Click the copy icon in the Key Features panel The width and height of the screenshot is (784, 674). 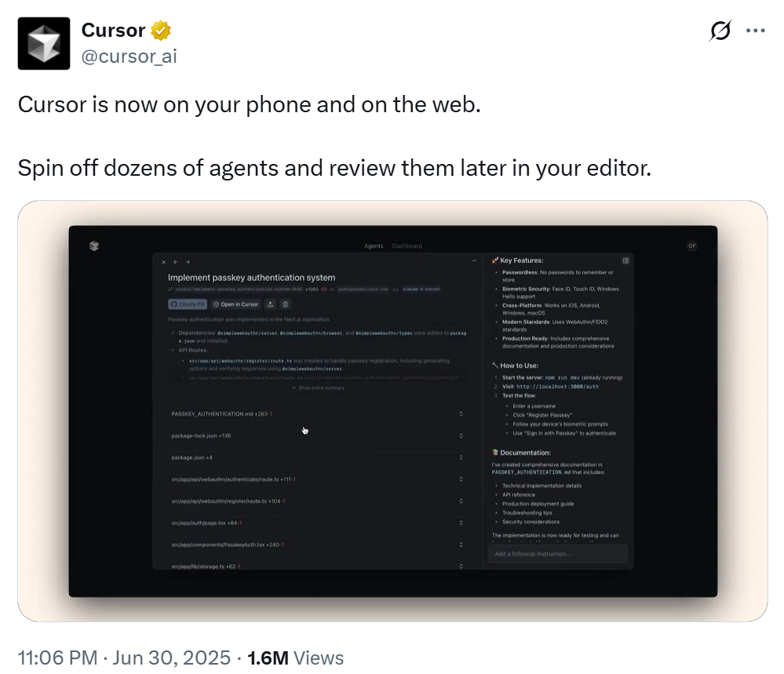[x=625, y=260]
